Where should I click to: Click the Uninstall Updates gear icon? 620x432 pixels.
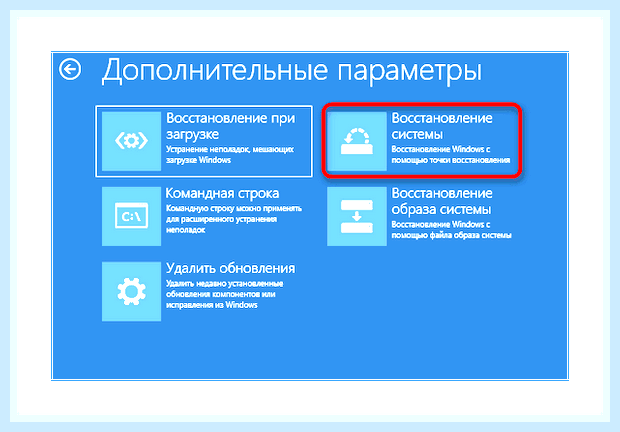click(x=131, y=291)
